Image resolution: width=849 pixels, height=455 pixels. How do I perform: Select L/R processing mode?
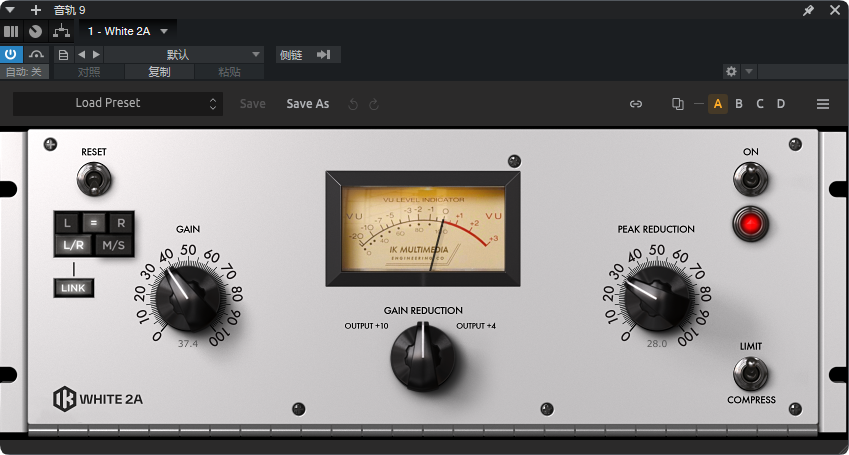(74, 245)
